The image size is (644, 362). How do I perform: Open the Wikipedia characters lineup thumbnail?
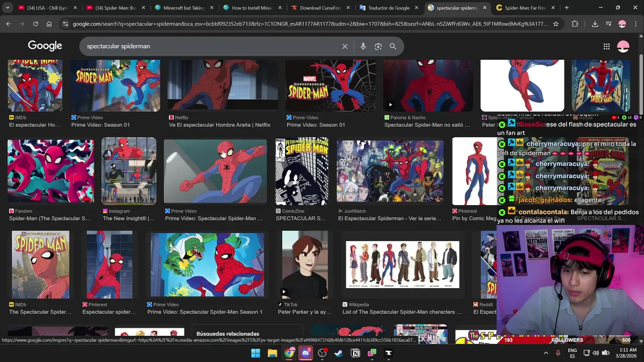click(x=403, y=264)
